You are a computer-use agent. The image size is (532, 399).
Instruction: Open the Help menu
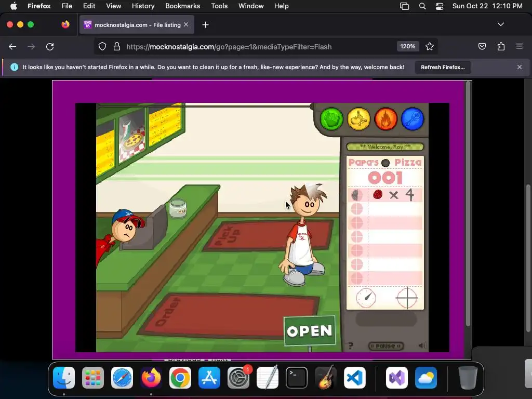coord(281,6)
